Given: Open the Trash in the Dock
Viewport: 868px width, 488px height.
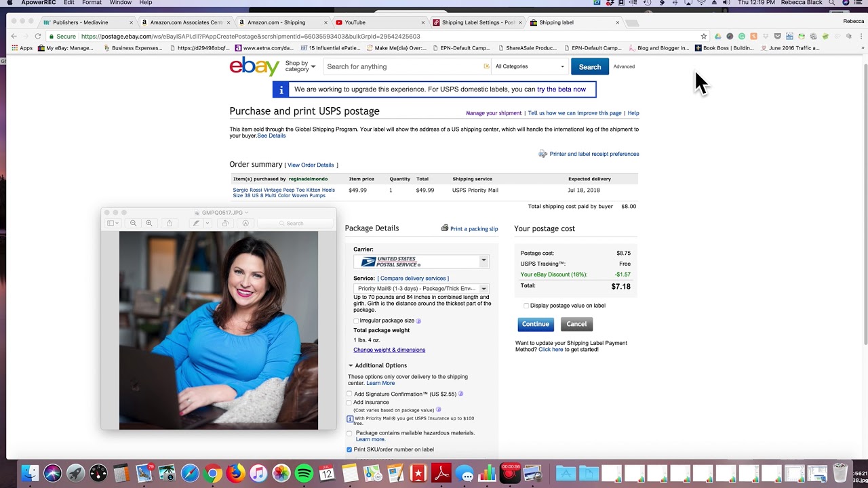Looking at the screenshot, I should 840,473.
